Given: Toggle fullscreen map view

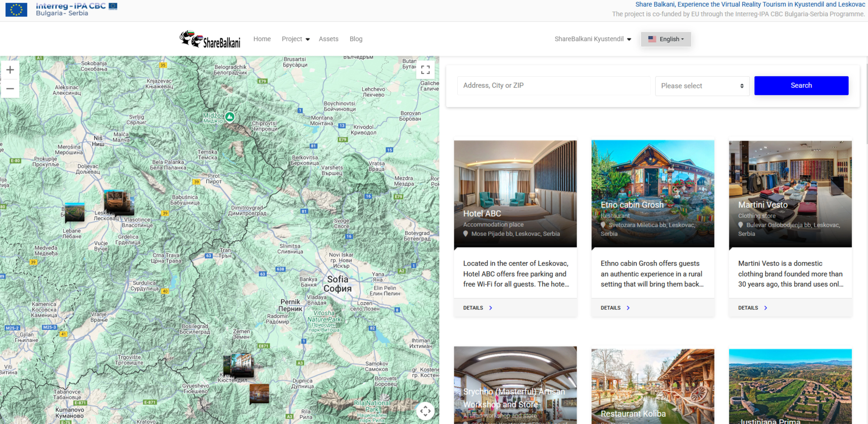Looking at the screenshot, I should pyautogui.click(x=425, y=70).
